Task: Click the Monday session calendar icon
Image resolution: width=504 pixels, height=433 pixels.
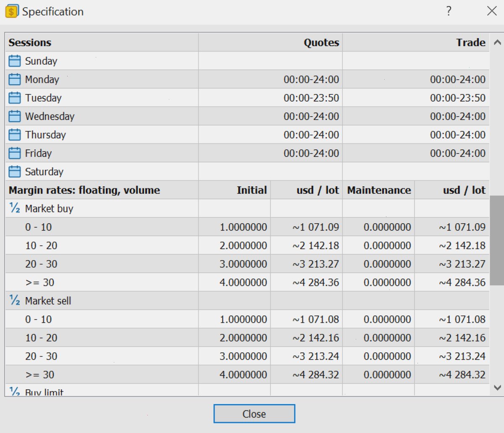Action: 15,79
